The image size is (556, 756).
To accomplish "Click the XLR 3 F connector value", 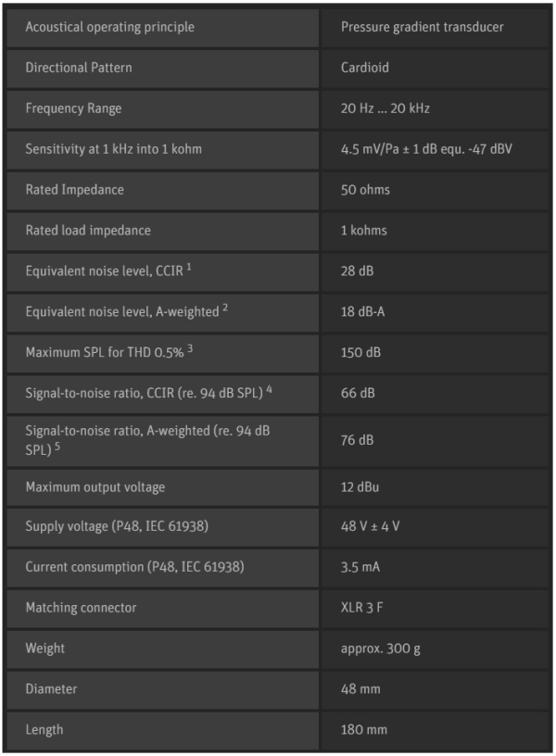I will pos(365,608).
